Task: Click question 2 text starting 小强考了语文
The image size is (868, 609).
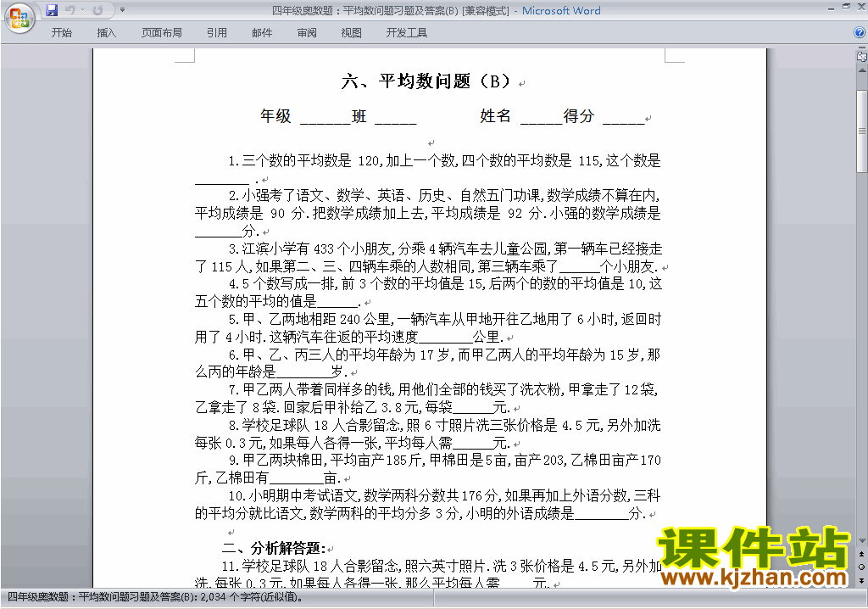Action: [428, 213]
